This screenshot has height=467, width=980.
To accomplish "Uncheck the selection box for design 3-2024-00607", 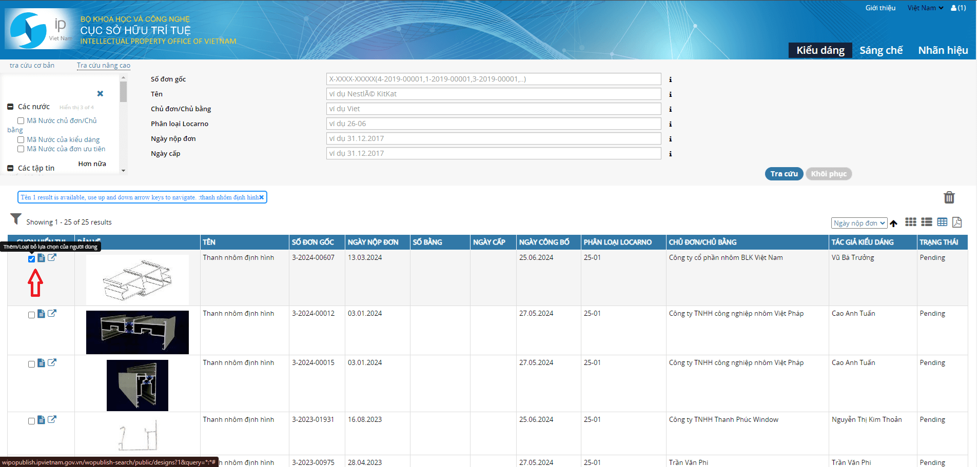I will (31, 259).
